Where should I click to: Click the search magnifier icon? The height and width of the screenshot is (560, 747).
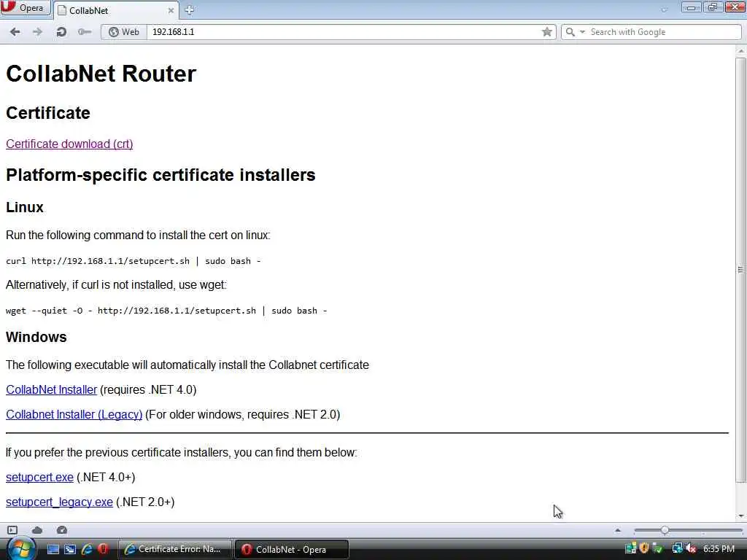click(570, 32)
